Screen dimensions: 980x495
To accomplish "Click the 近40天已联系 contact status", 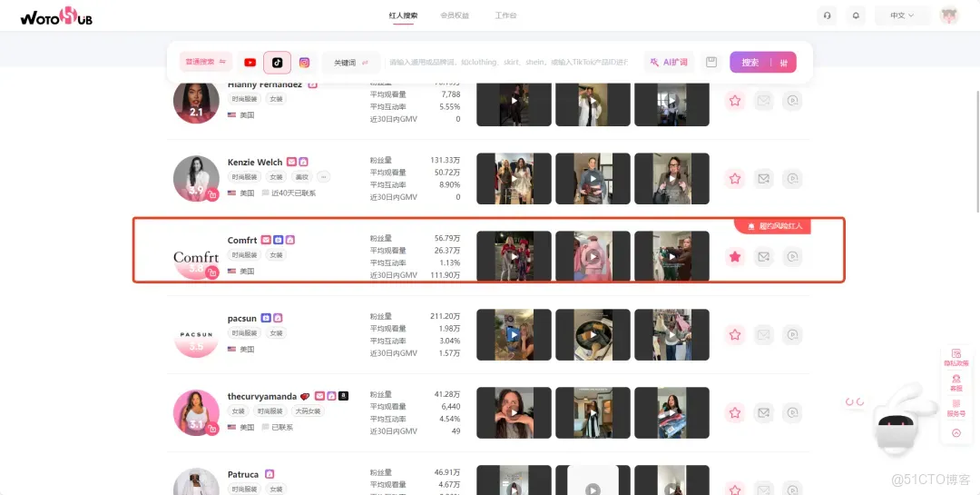I will tap(289, 193).
